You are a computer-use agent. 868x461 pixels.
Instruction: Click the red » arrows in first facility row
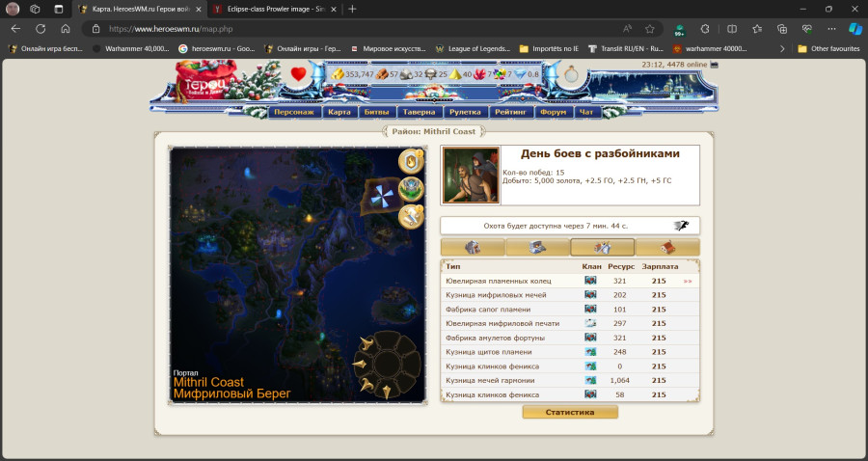[688, 282]
